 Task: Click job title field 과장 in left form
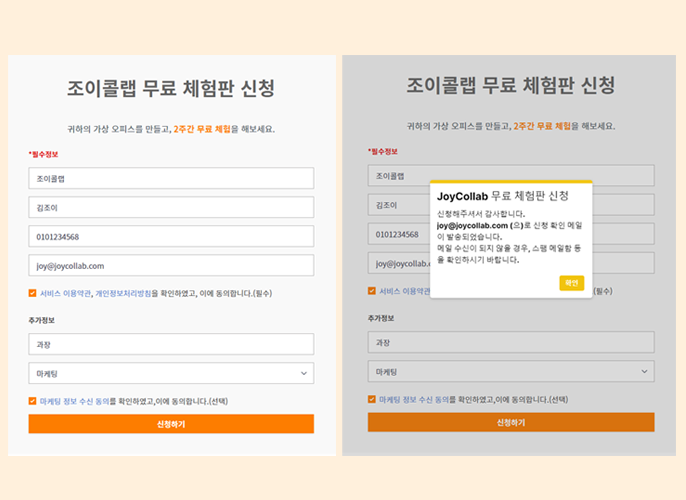click(x=171, y=344)
